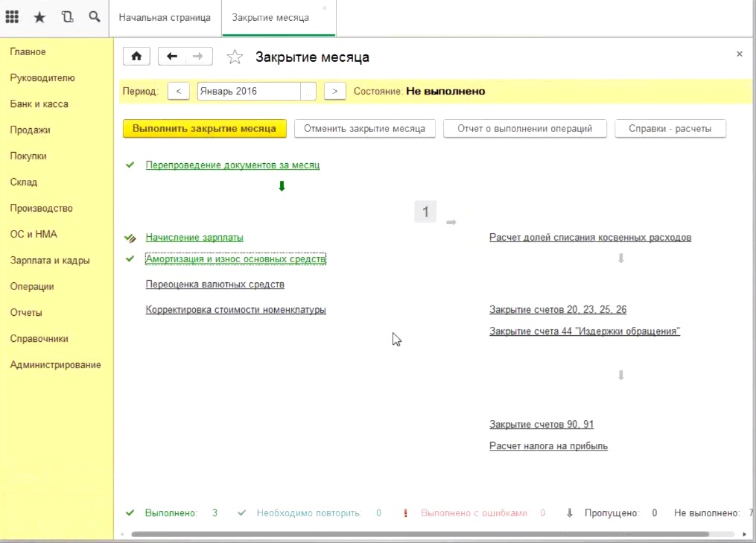Click the Январь 2016 period field

[249, 91]
